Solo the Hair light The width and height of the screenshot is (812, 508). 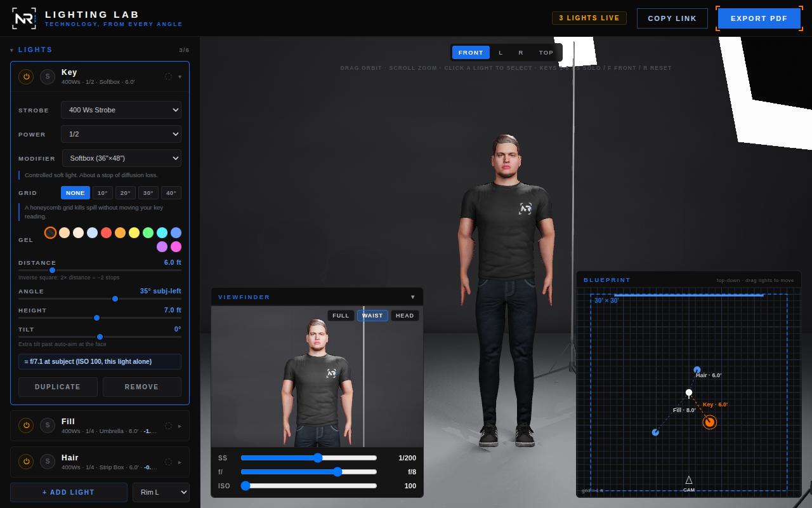(48, 462)
